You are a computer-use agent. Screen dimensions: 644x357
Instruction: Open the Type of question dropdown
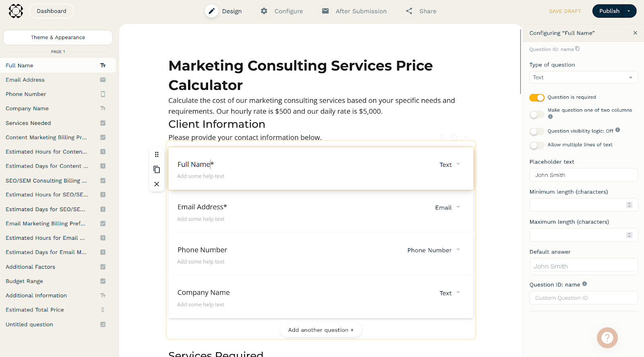point(583,77)
